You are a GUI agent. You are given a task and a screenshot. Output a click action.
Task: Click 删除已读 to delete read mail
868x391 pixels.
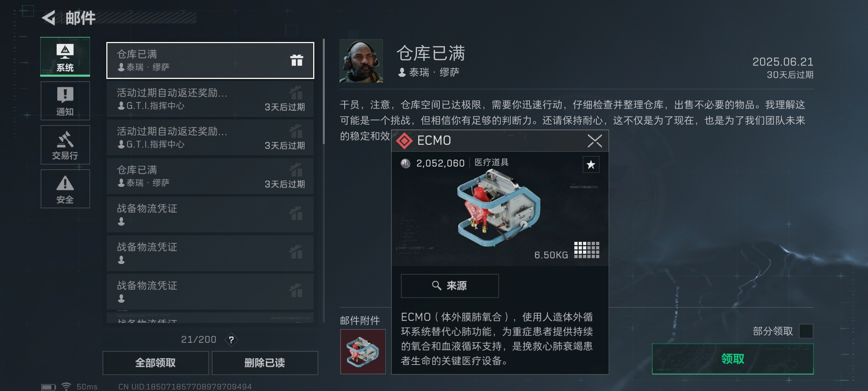265,363
